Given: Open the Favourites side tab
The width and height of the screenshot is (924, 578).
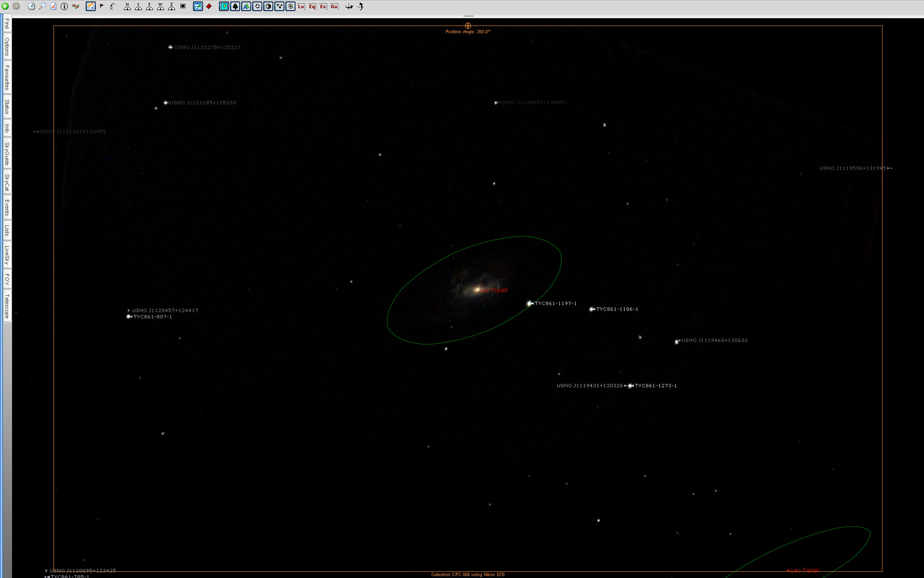Looking at the screenshot, I should pos(7,78).
